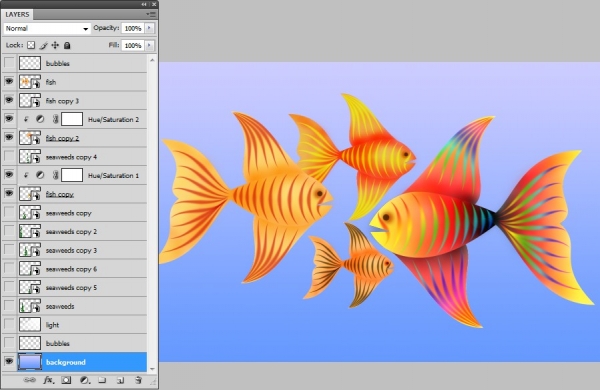Click the fish copy 2 layer thumbnail
600x390 pixels.
(30, 138)
